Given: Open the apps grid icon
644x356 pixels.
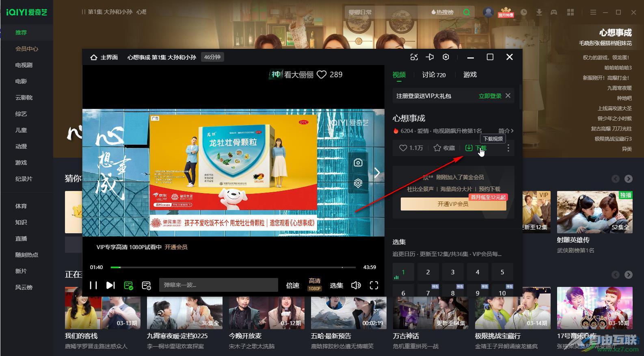Looking at the screenshot, I should coord(571,12).
